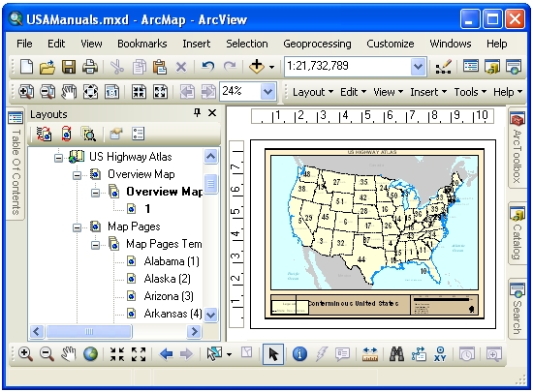Open the layout toolbar View menu button
The height and width of the screenshot is (392, 533).
[x=388, y=92]
